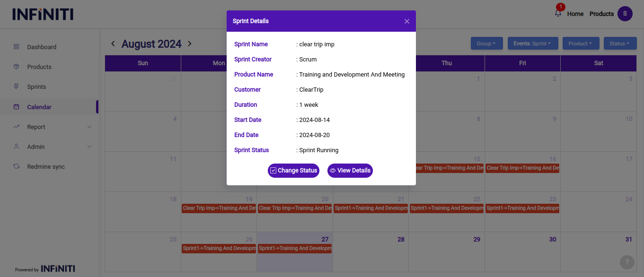Close the Sprint Details dialog
The height and width of the screenshot is (277, 644).
coord(406,21)
